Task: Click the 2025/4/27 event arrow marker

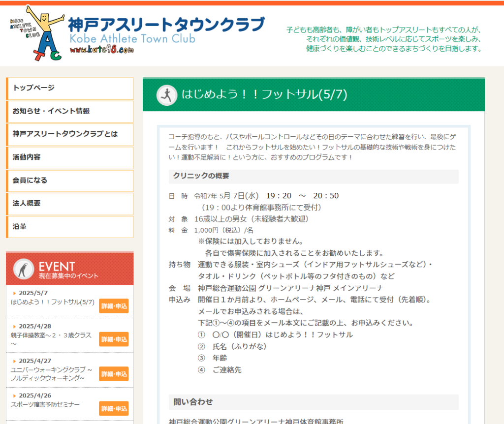Action: [14, 362]
